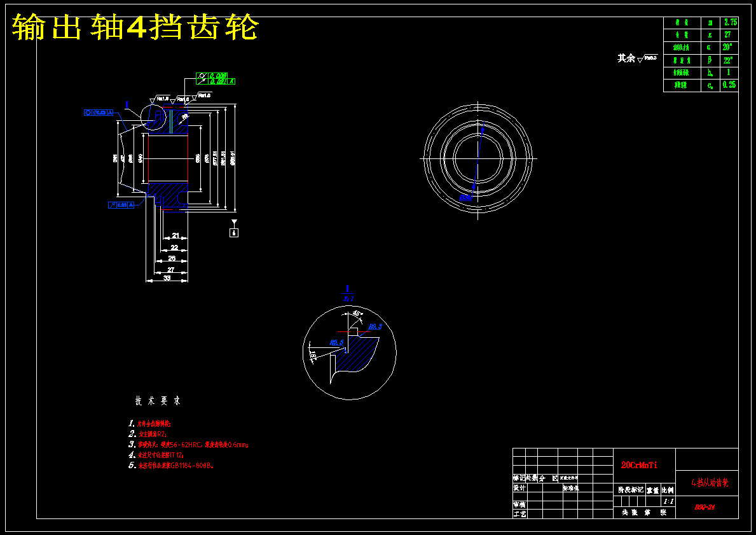The image size is (756, 535).
Task: Click the part name '4挡从动齿轮'
Action: click(x=710, y=483)
